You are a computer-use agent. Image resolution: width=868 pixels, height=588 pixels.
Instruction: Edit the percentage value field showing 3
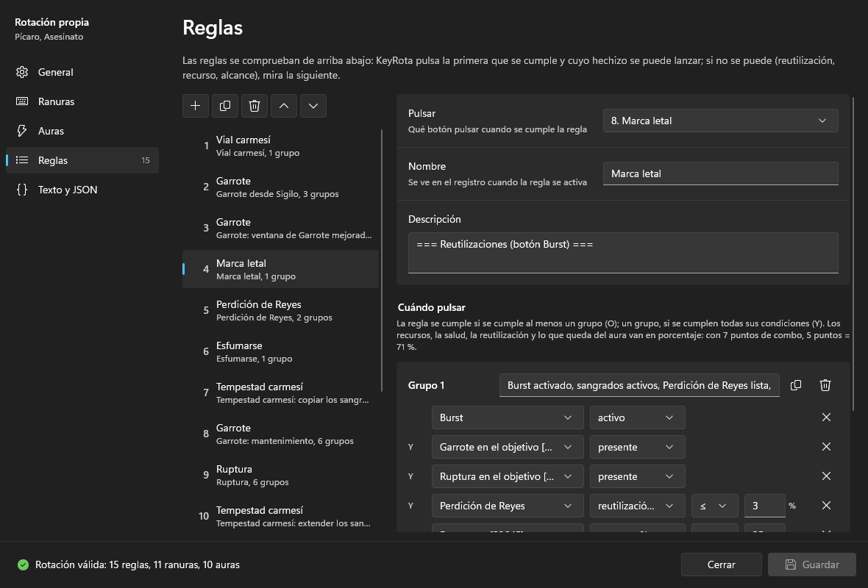point(764,505)
